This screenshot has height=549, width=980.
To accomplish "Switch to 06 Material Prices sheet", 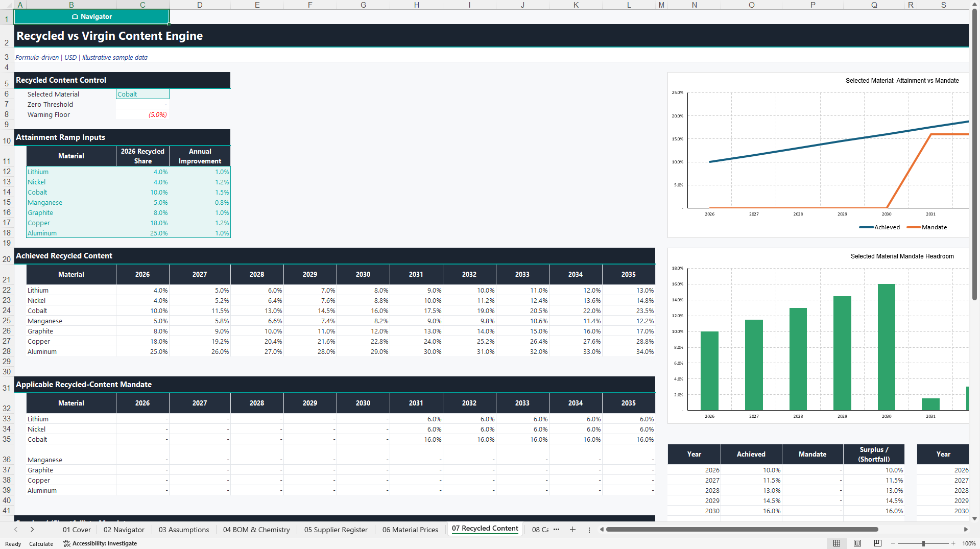I will pos(411,530).
